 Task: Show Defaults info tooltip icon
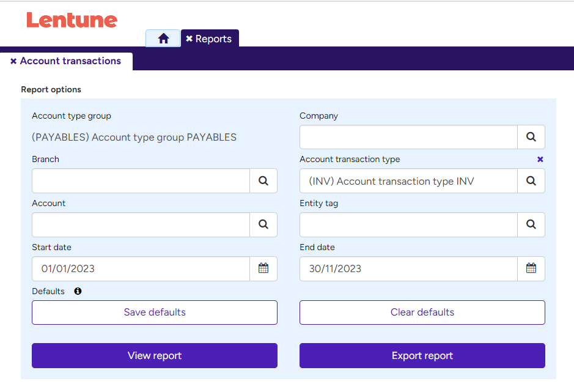coord(78,291)
